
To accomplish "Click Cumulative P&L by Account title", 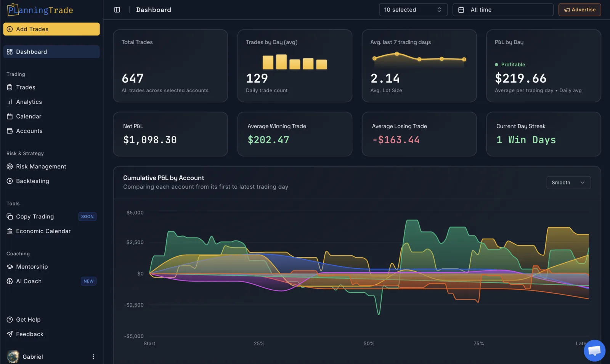I will [x=164, y=178].
